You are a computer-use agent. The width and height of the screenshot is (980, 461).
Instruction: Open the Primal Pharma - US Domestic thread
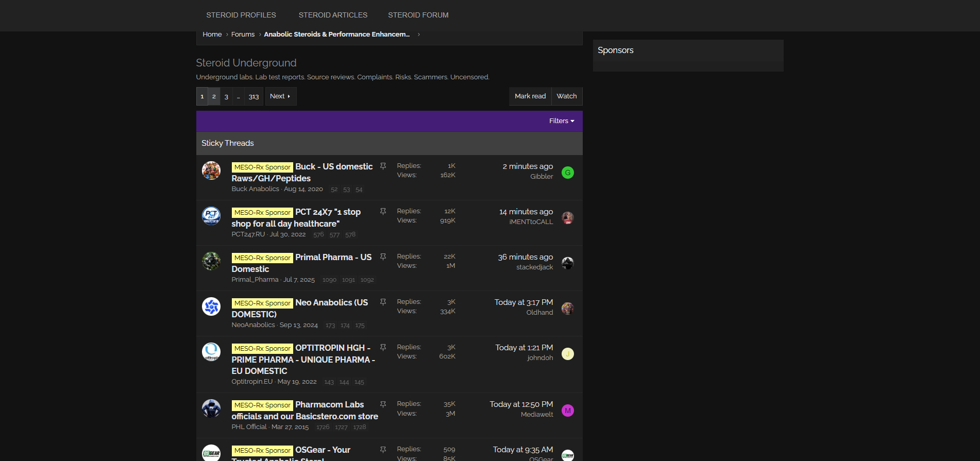pyautogui.click(x=301, y=263)
